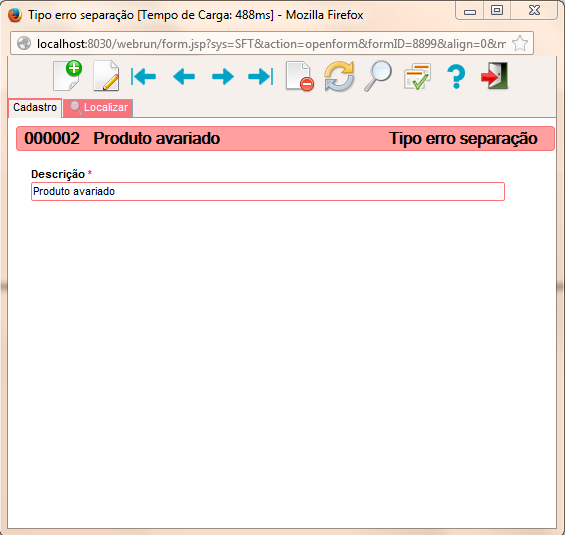Image resolution: width=565 pixels, height=535 pixels.
Task: Click the delete record icon
Action: (x=300, y=76)
